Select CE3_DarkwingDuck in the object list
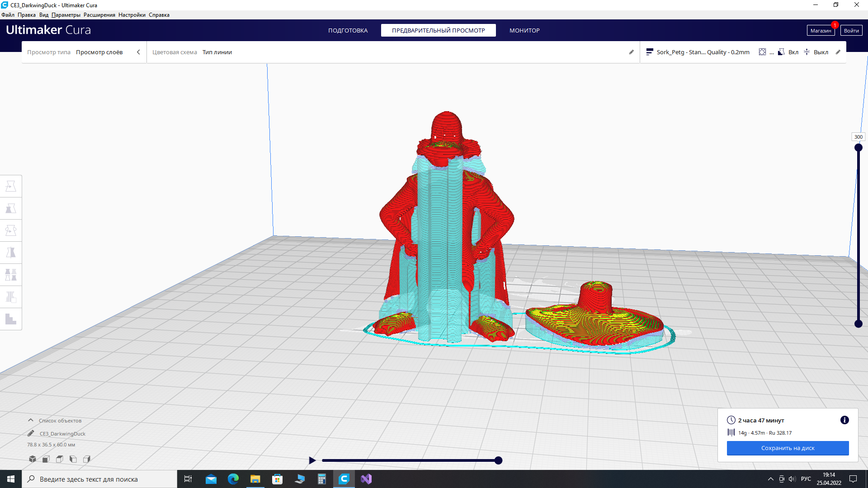 [x=62, y=433]
